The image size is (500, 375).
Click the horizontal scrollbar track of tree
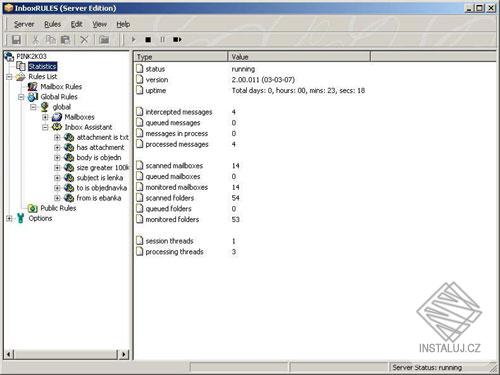point(66,354)
